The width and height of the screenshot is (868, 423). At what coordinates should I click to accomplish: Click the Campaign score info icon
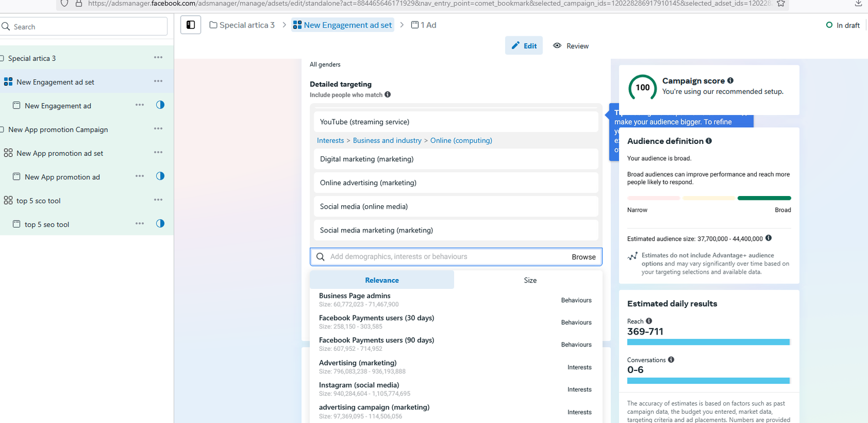[730, 81]
